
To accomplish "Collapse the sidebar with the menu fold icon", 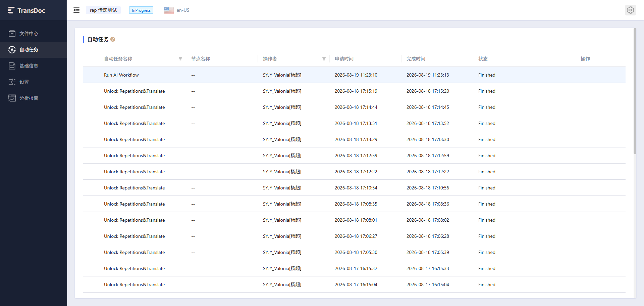I will click(76, 10).
